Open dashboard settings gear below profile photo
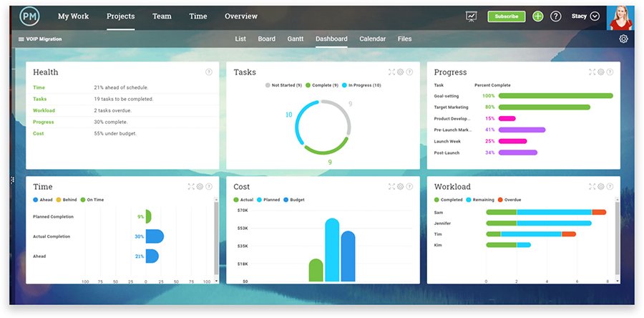This screenshot has height=318, width=644. click(x=623, y=39)
